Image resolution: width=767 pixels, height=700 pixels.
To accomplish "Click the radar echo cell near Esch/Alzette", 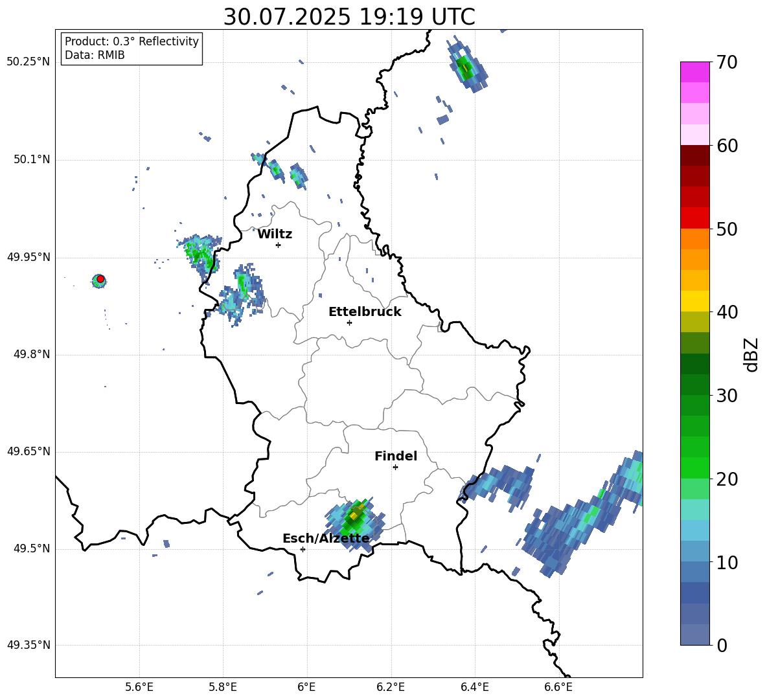I will pos(355,525).
